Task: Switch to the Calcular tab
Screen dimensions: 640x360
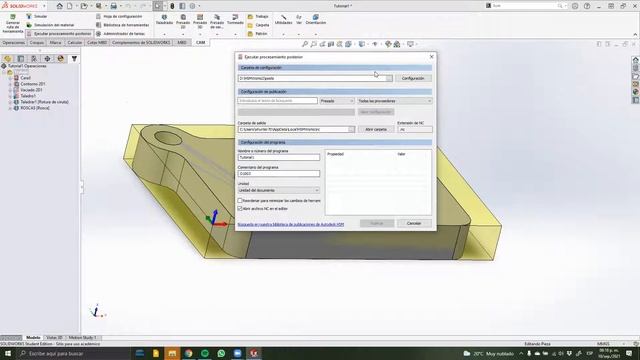Action: pos(74,42)
